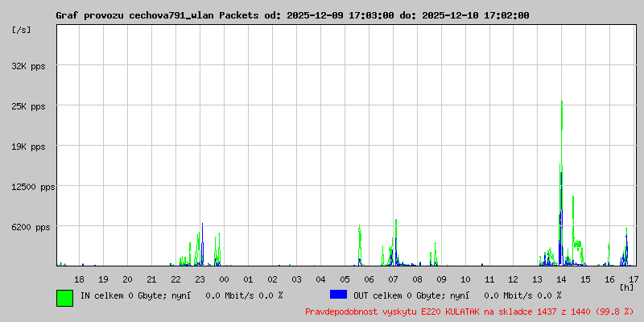Select the graph title text

[292, 15]
